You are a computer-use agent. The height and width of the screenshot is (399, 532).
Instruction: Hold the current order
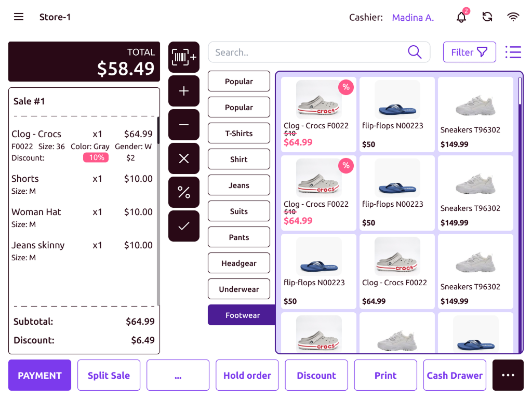(247, 375)
